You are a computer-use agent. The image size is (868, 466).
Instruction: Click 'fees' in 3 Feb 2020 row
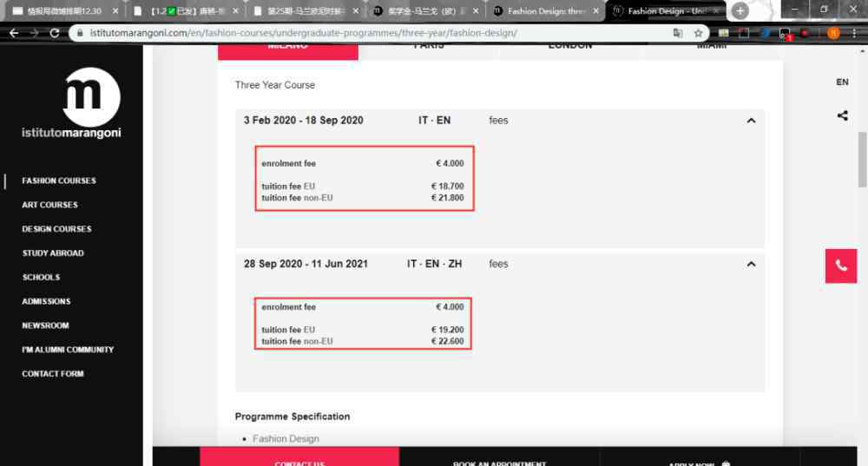[498, 121]
